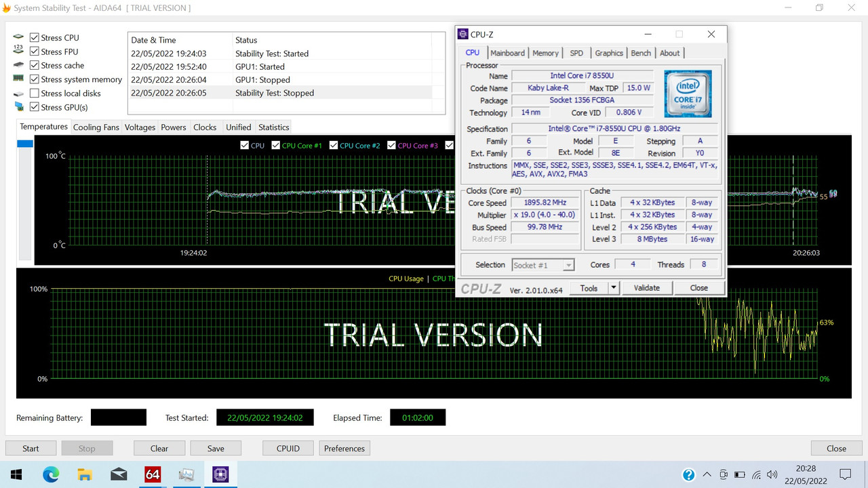
Task: Click the blue help tray icon
Action: point(689,474)
